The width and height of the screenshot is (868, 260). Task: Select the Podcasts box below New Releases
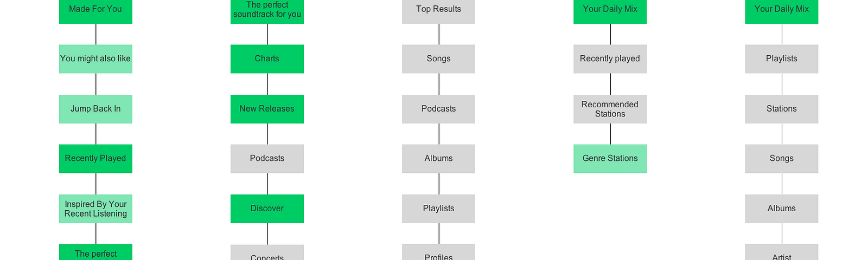(x=267, y=159)
